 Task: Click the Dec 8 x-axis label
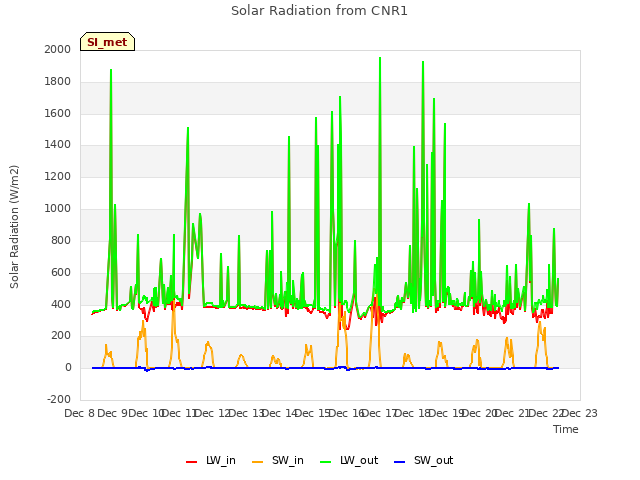coord(80,413)
